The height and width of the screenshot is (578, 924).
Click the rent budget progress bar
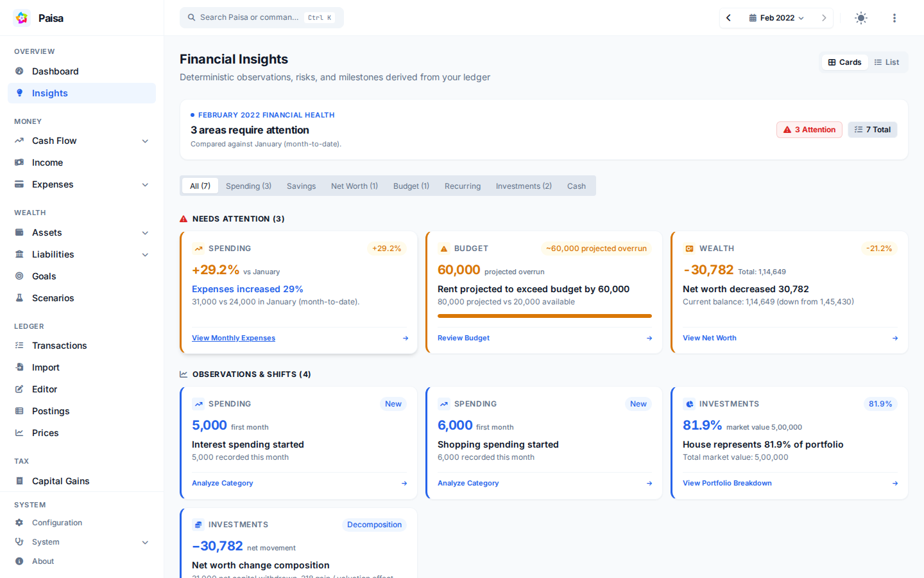coord(545,316)
